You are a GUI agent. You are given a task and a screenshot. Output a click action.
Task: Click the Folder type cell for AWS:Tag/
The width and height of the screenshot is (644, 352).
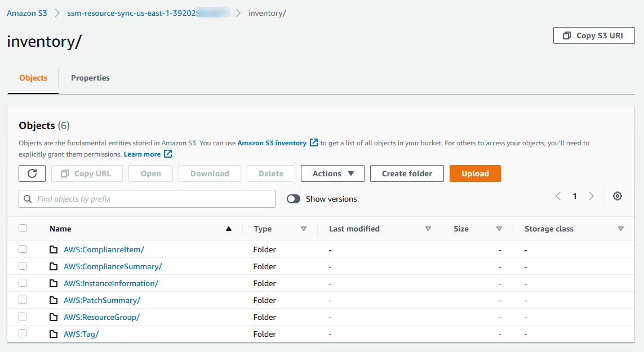click(264, 333)
